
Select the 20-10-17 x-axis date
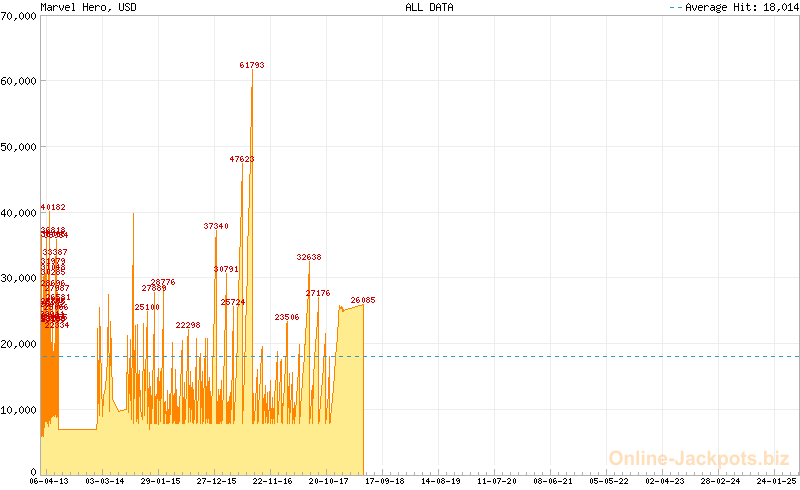coord(328,481)
